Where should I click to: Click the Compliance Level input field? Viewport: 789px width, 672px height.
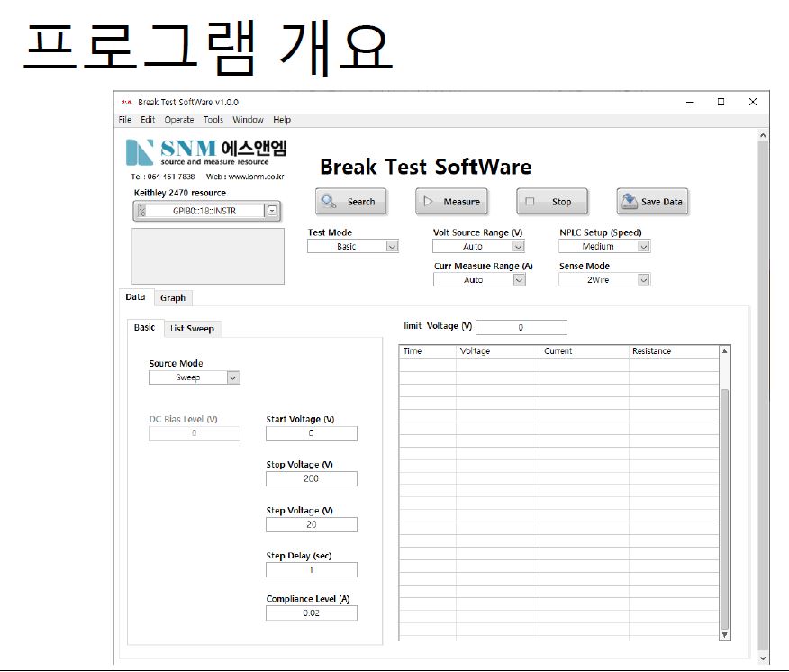[312, 613]
